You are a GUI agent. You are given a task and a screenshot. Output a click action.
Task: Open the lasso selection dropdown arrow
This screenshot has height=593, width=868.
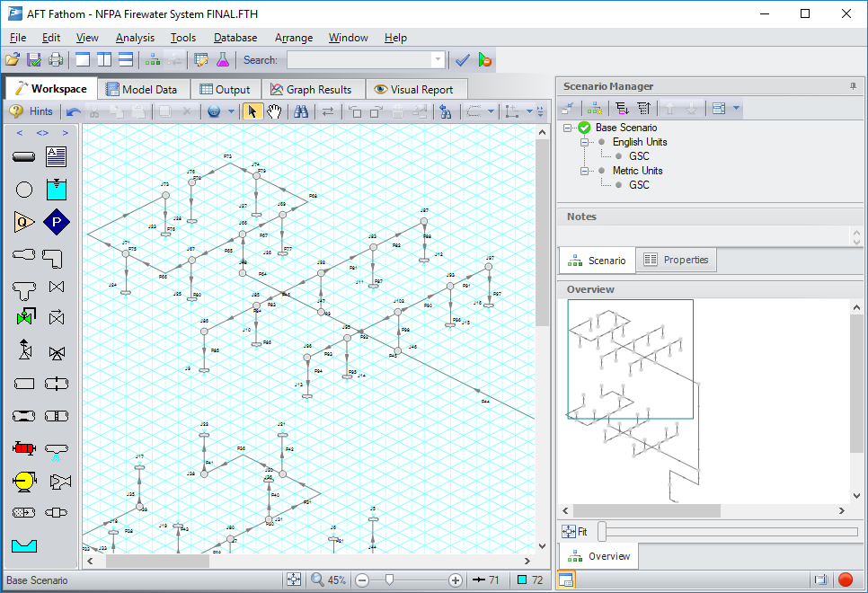pyautogui.click(x=491, y=111)
